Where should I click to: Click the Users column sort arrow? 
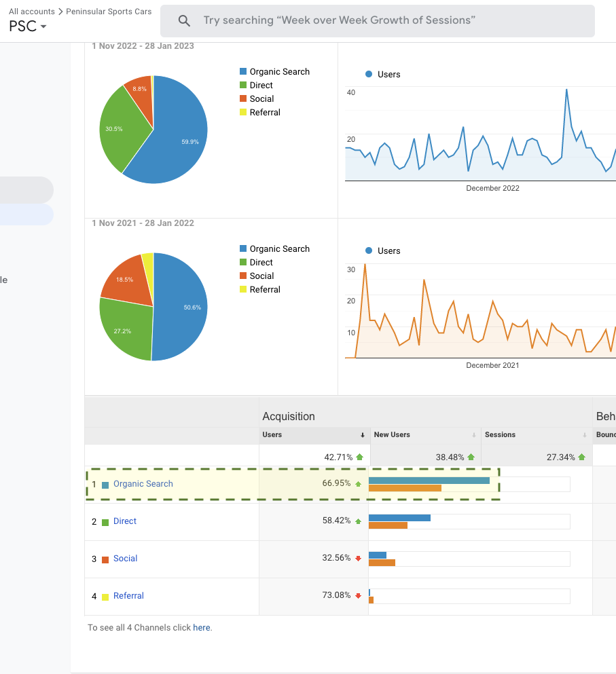(363, 436)
